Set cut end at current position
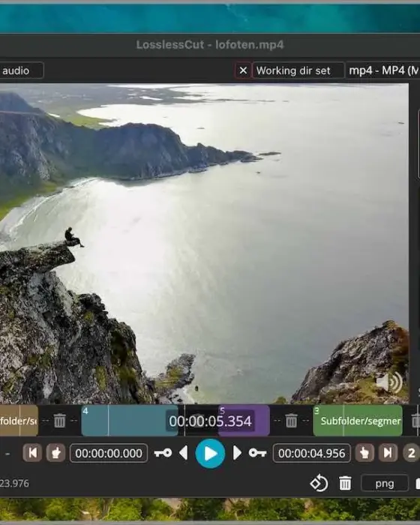 click(x=364, y=453)
